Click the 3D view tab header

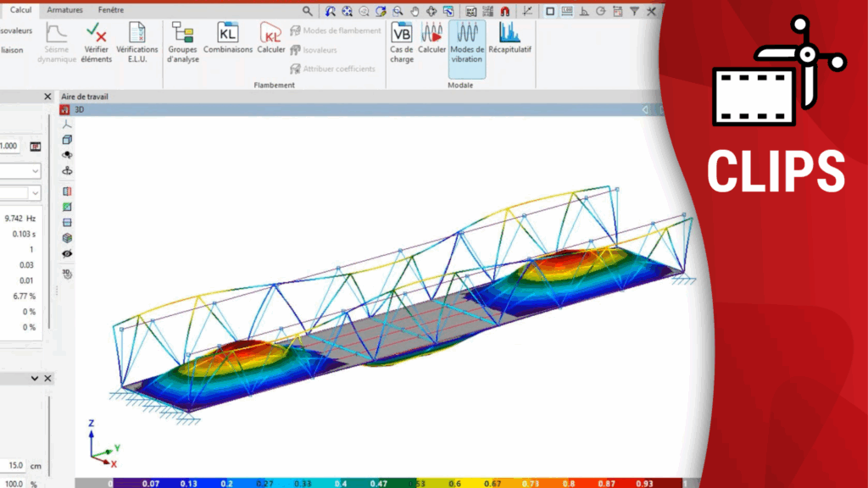(x=79, y=110)
